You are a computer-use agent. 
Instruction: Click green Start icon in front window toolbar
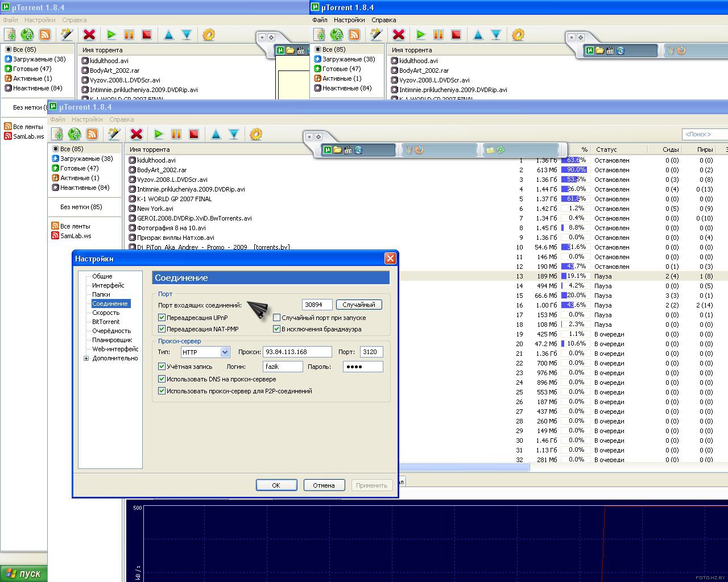pyautogui.click(x=159, y=134)
